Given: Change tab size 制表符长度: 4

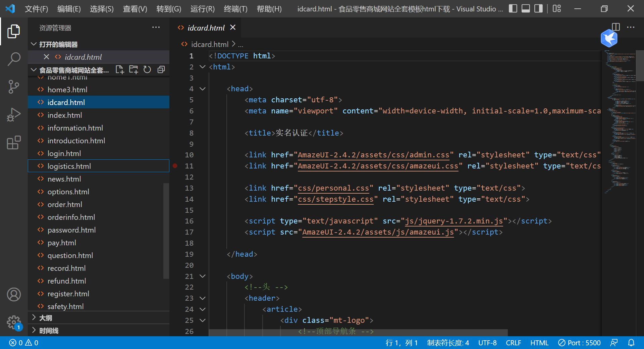Looking at the screenshot, I should click(448, 343).
